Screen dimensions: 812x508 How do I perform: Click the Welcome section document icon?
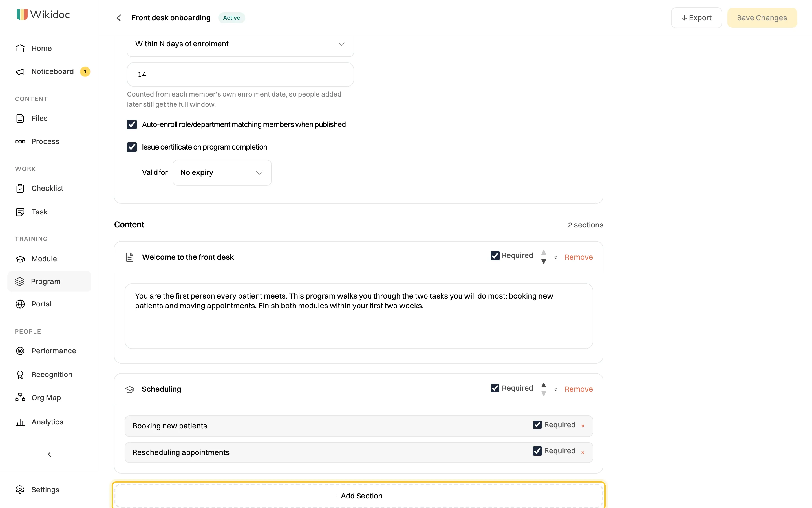click(129, 257)
